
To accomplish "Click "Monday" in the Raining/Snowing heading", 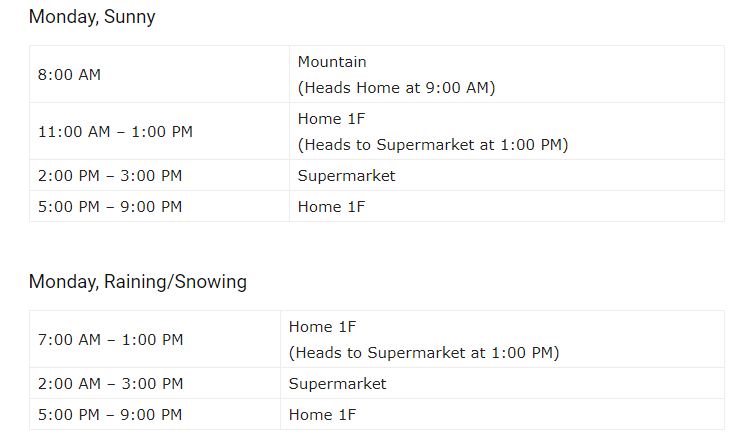I will coord(63,282).
